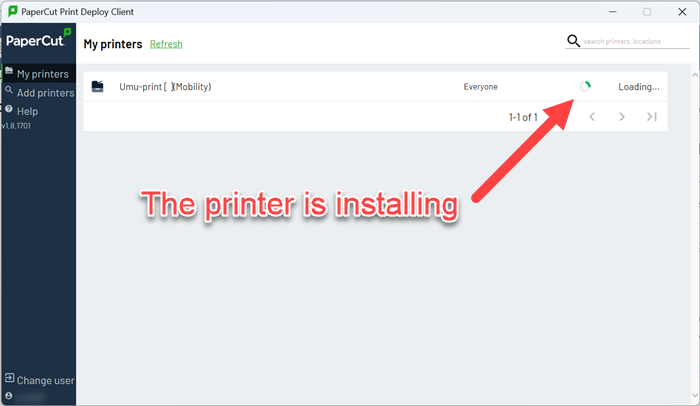The image size is (700, 406).
Task: Click the Change user arrow icon
Action: point(9,378)
